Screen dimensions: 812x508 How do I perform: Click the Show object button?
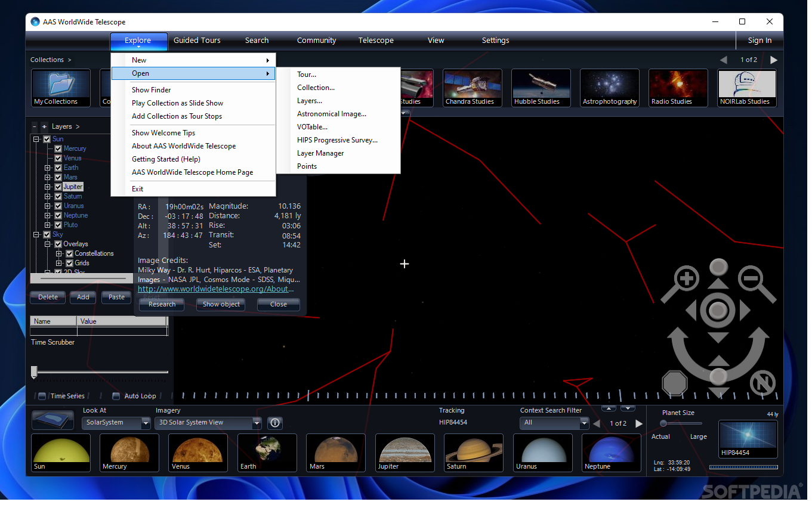pyautogui.click(x=221, y=304)
